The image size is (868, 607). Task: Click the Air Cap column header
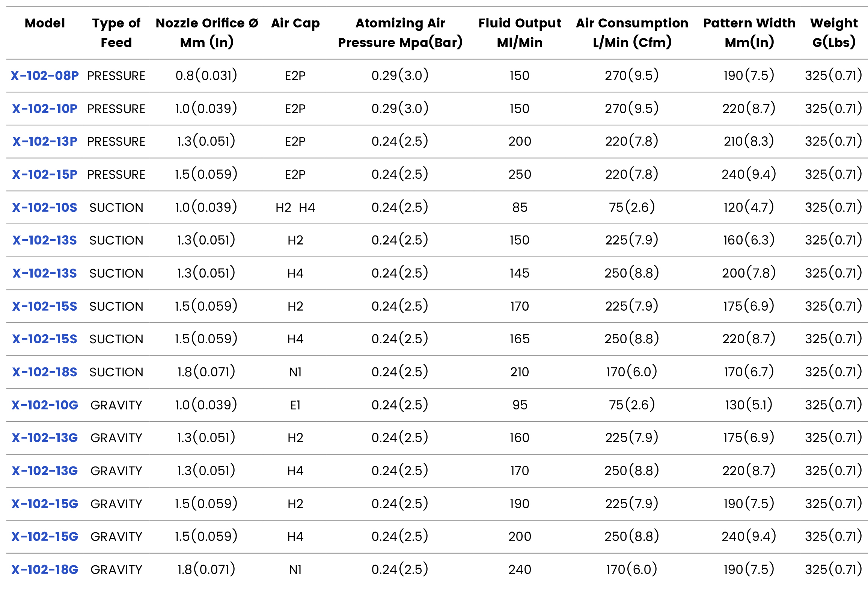click(295, 23)
